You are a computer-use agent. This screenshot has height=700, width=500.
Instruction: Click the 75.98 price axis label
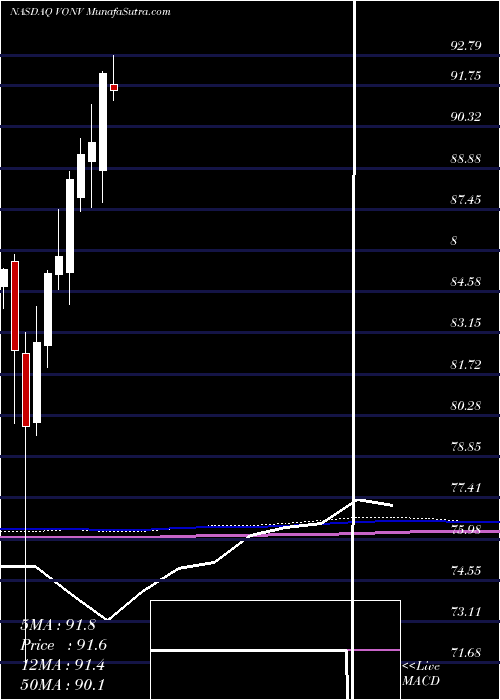pos(466,529)
